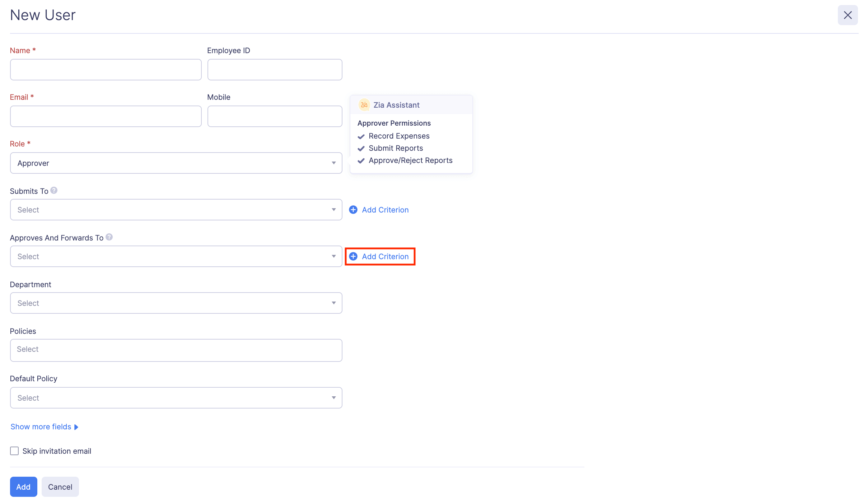Open the Role dropdown showing Approver

point(176,163)
